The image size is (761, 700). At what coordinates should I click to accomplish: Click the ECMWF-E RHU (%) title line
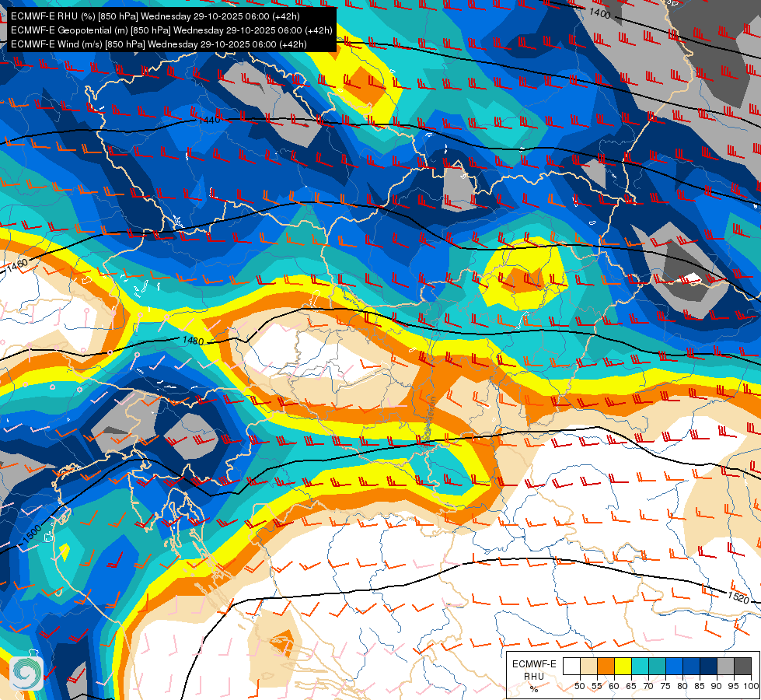(x=155, y=16)
